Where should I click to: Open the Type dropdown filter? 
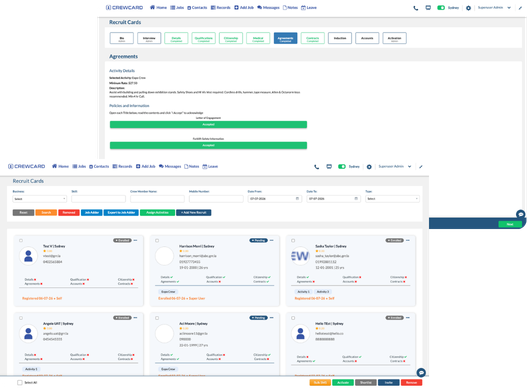point(392,199)
